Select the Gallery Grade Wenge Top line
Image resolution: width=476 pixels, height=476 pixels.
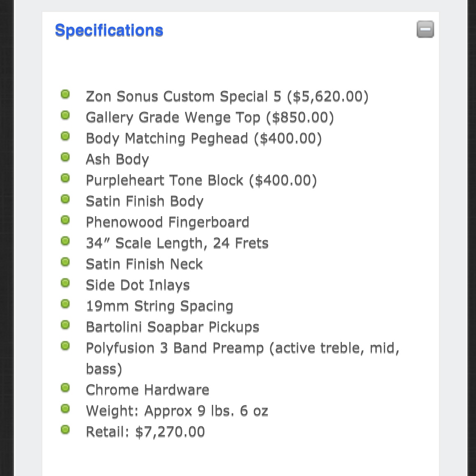[x=210, y=118]
